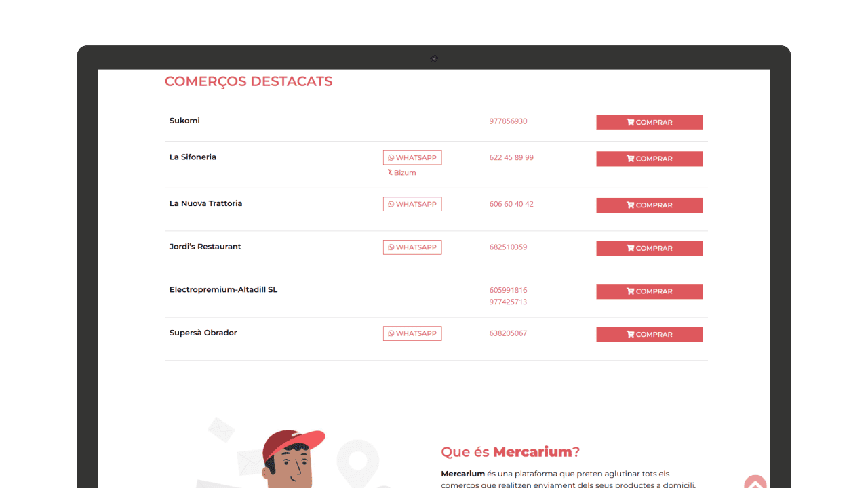Open the La Sifoneria shop name

(193, 157)
